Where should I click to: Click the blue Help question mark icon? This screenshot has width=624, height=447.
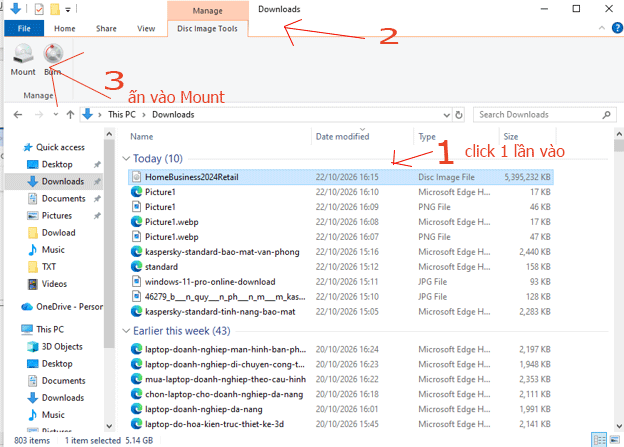coord(617,28)
